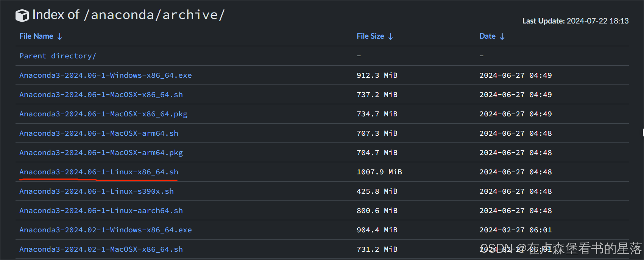Download Anaconda3-2024.06-1-MacOSX-arm64.pkg
The height and width of the screenshot is (260, 644).
click(x=101, y=152)
